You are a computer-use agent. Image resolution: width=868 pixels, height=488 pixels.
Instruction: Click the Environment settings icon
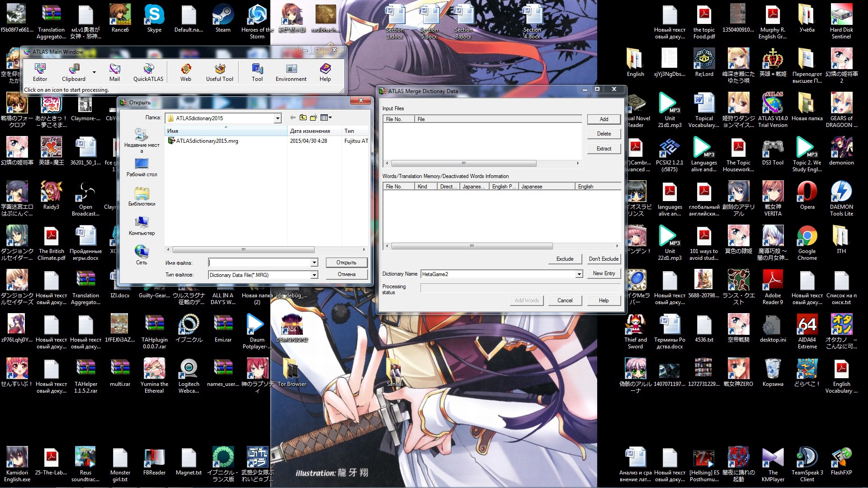point(291,72)
